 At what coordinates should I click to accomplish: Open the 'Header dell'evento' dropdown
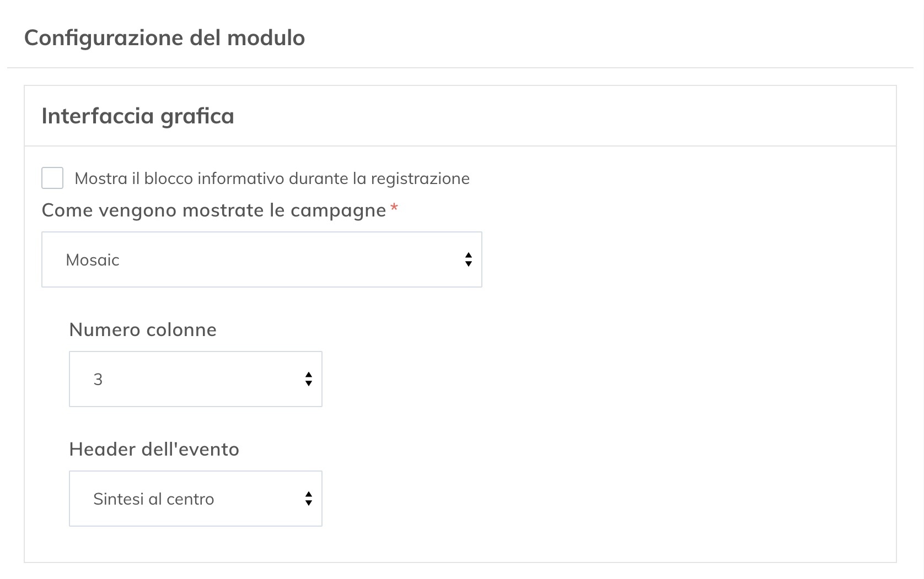point(195,499)
